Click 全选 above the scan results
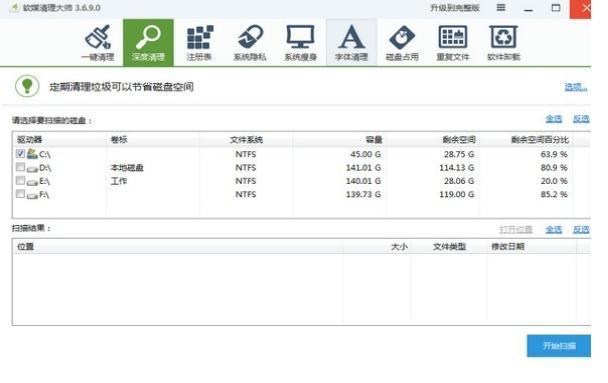Screen dimensions: 608x383 [554, 229]
